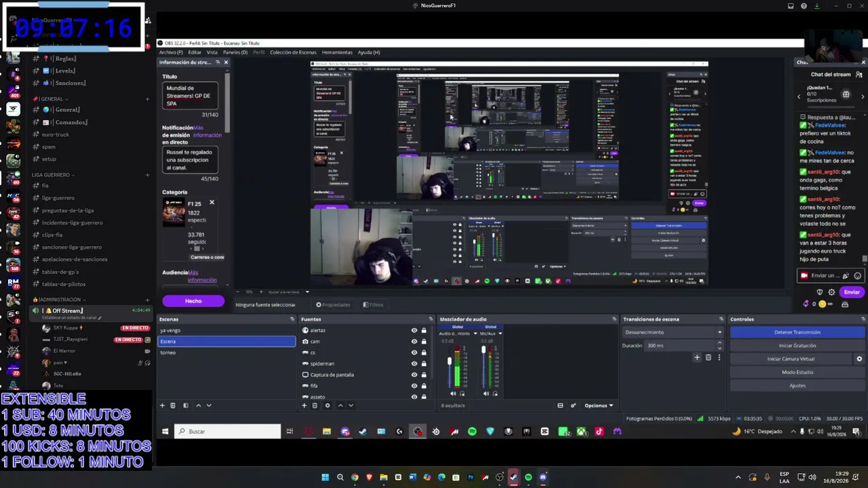This screenshot has width=868, height=488.
Task: Delete the selected scene with the trash icon
Action: (x=173, y=405)
